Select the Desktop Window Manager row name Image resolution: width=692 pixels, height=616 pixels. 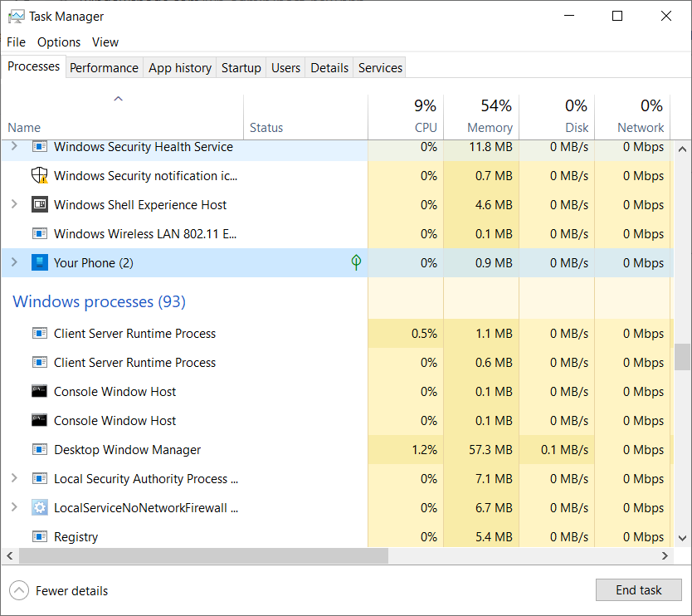(x=127, y=449)
